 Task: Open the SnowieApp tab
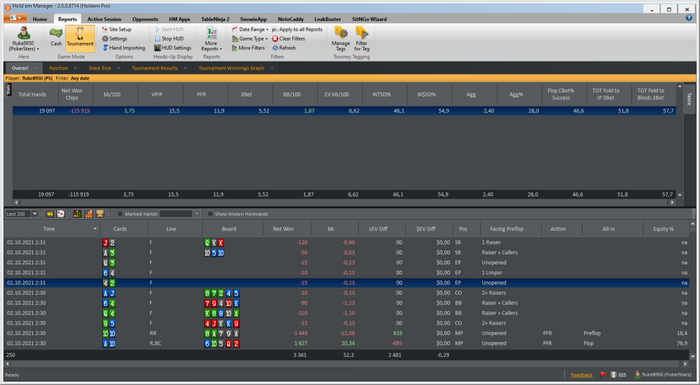(253, 19)
